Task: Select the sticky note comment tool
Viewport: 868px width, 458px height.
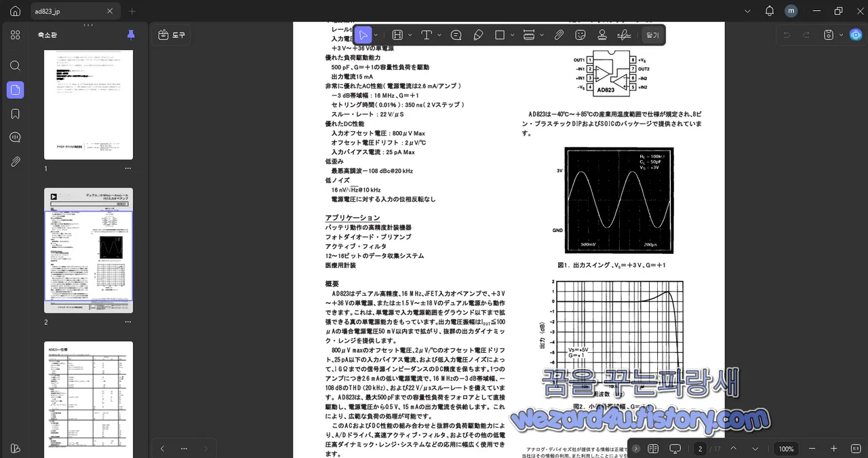Action: click(456, 35)
